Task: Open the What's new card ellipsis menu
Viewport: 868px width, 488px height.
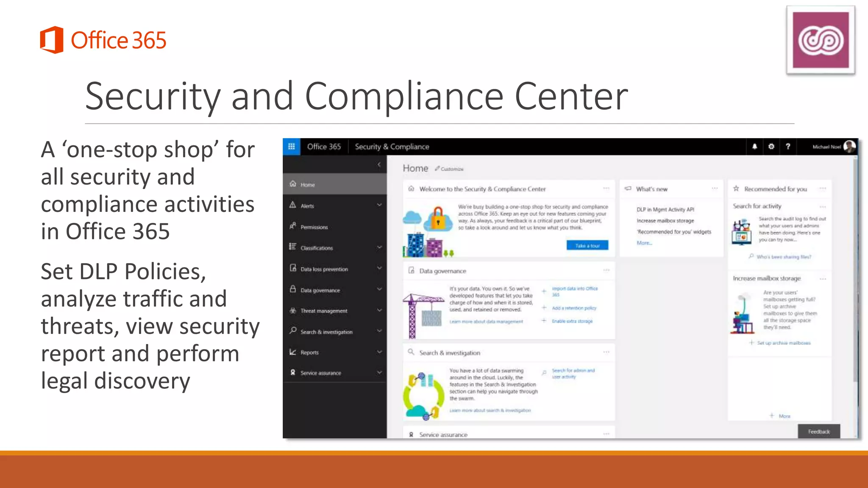Action: point(715,189)
